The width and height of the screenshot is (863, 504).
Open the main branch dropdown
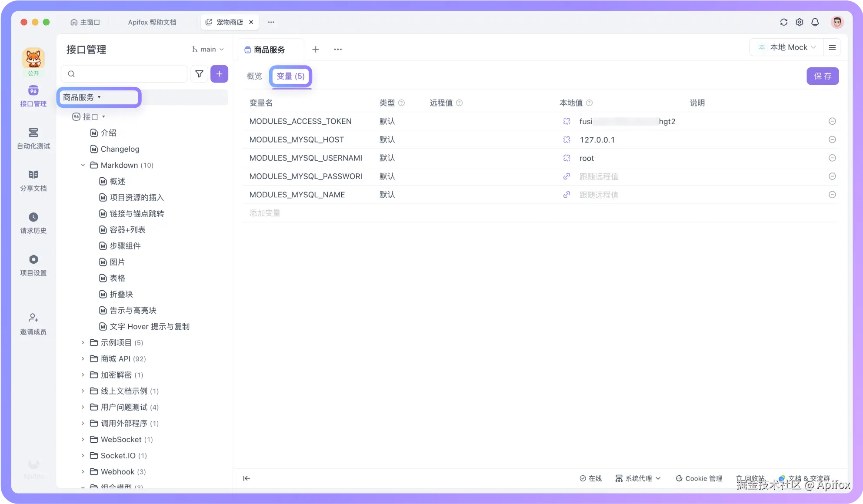[x=208, y=50]
